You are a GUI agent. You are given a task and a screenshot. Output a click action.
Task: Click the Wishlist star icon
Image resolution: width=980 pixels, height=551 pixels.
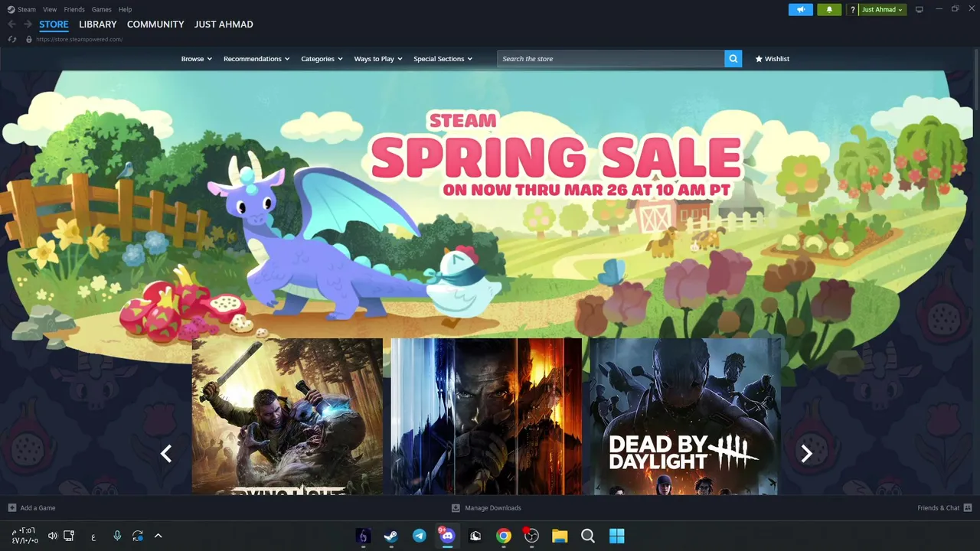coord(759,59)
